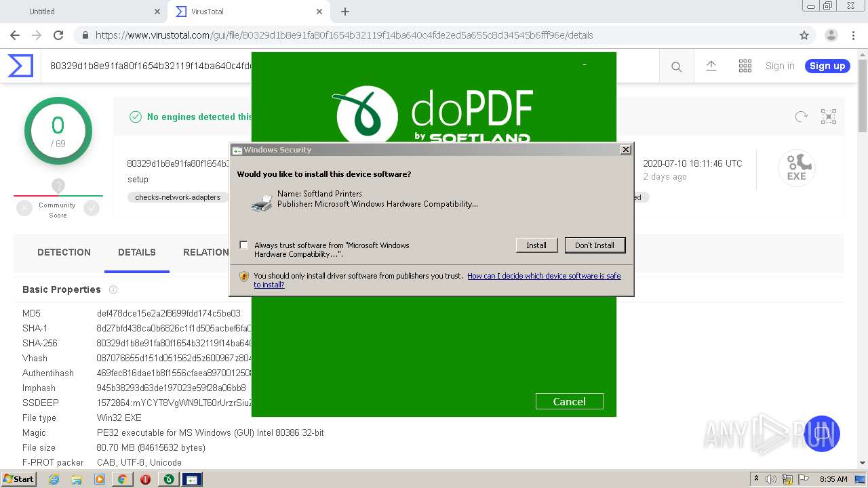Click the Imphash value
868x488 pixels.
171,388
